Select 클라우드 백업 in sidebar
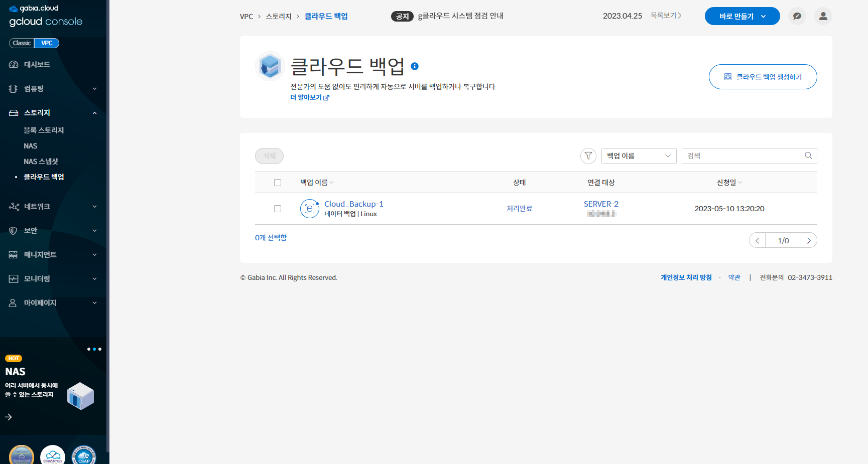This screenshot has height=464, width=868. coord(44,177)
